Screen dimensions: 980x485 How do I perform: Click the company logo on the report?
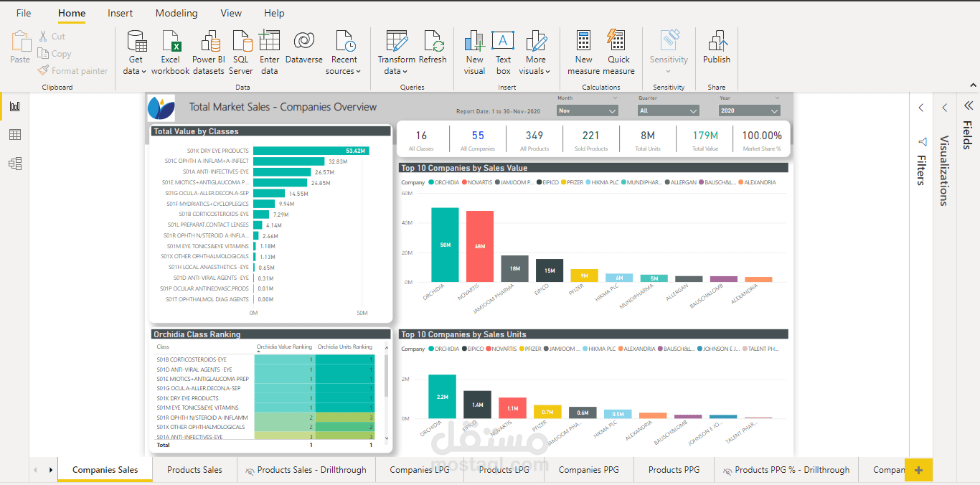[160, 108]
